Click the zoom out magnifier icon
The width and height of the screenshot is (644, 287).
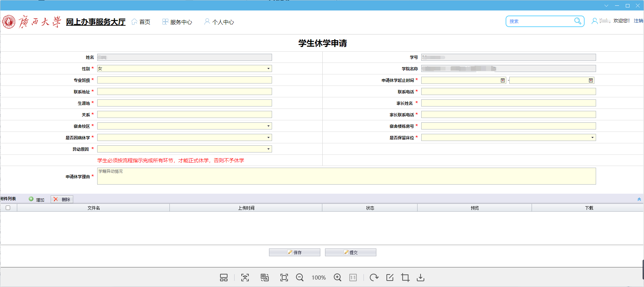tap(299, 278)
